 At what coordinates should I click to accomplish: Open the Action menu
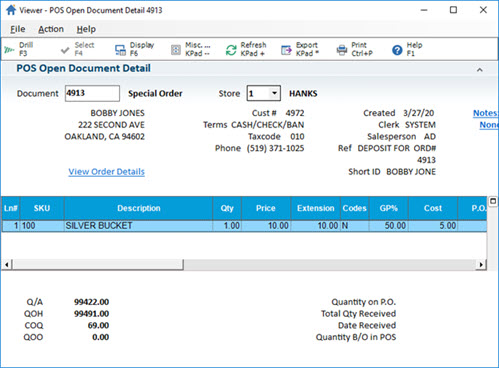51,29
